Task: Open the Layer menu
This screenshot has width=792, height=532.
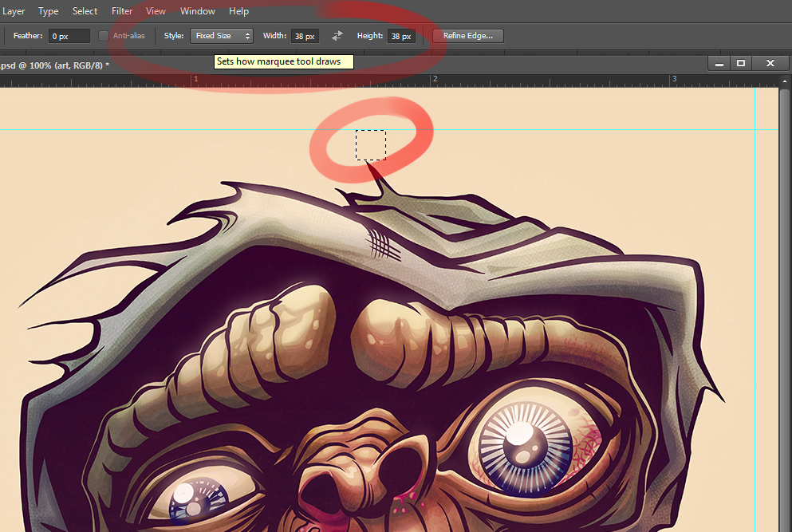Action: [14, 10]
